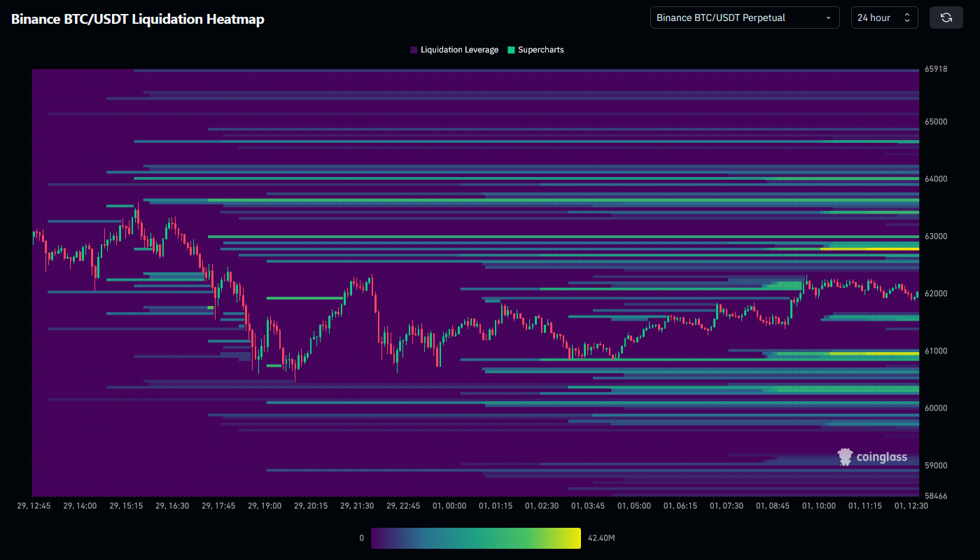Click the '29, 12:45' time axis label
This screenshot has width=980, height=560.
[33, 505]
